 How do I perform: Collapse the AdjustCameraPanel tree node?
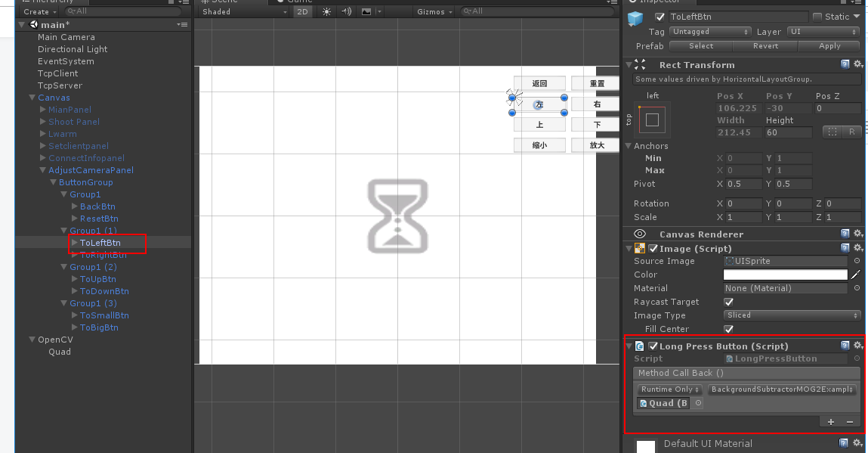pyautogui.click(x=42, y=170)
